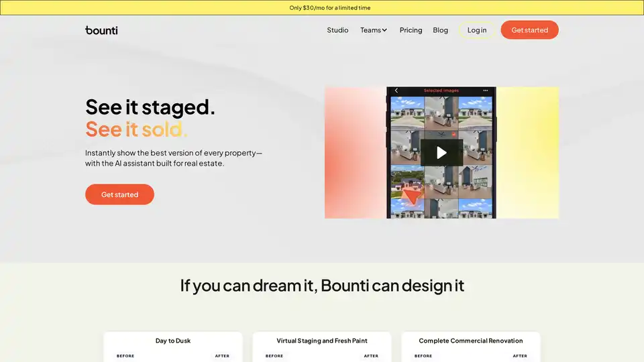Click the back arrow in the phone mockup

click(396, 90)
